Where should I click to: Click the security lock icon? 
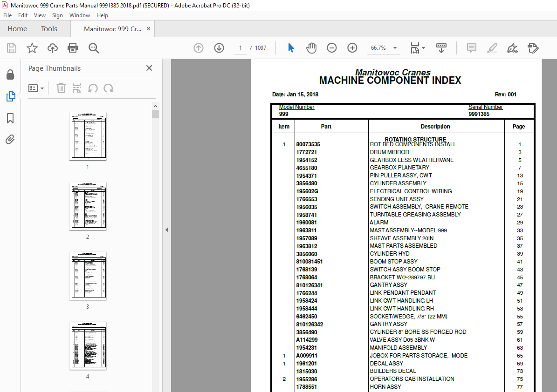[x=10, y=74]
